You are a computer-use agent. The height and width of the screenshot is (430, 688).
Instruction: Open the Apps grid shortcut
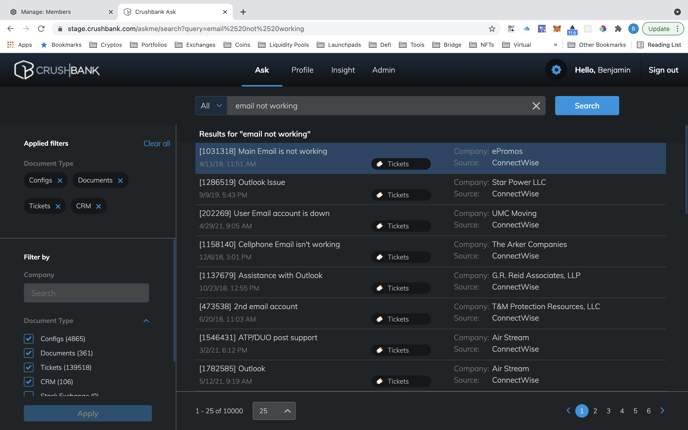tap(20, 45)
